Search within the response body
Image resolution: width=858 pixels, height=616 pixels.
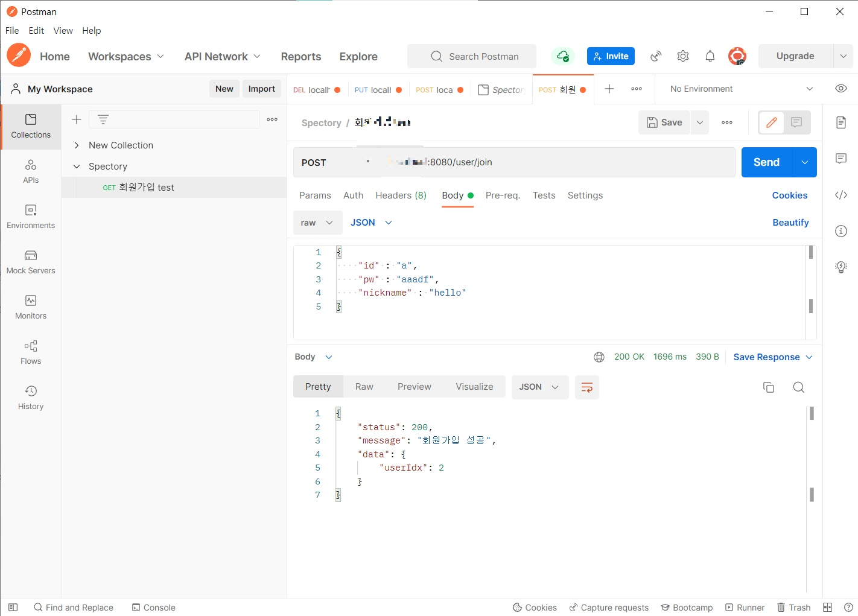799,387
